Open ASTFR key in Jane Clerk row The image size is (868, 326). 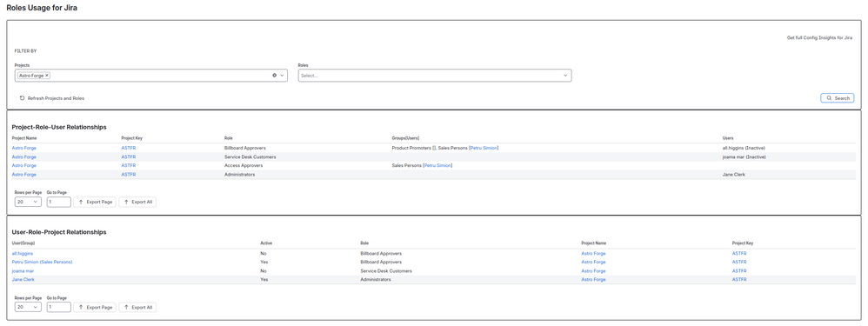pyautogui.click(x=739, y=280)
